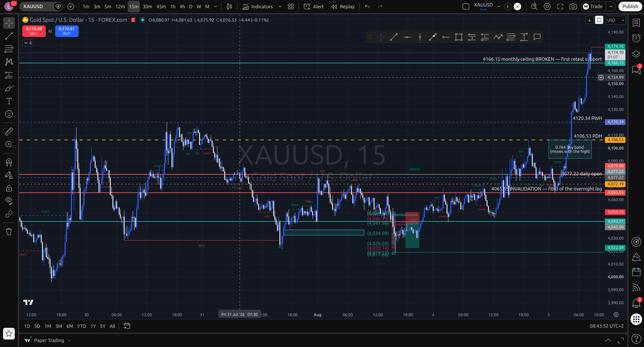Select the text annotation tool
The image size is (644, 347).
[x=9, y=101]
